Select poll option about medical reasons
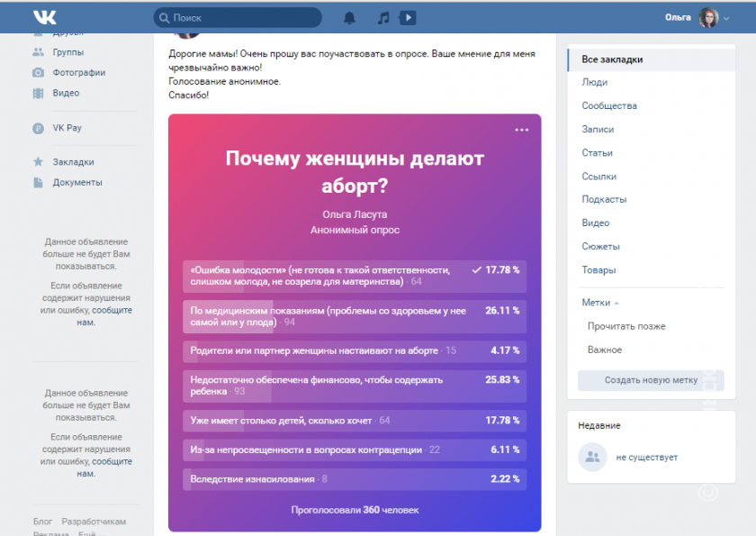The height and width of the screenshot is (536, 756). [x=354, y=315]
